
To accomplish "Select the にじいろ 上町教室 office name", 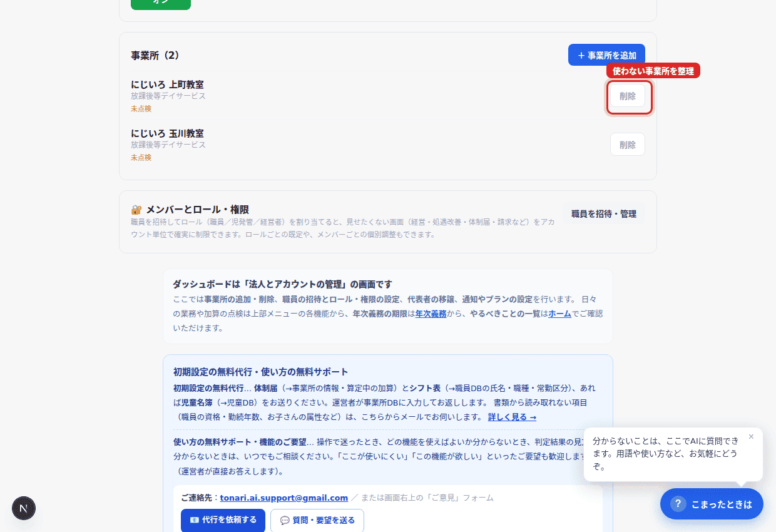I will pos(167,84).
